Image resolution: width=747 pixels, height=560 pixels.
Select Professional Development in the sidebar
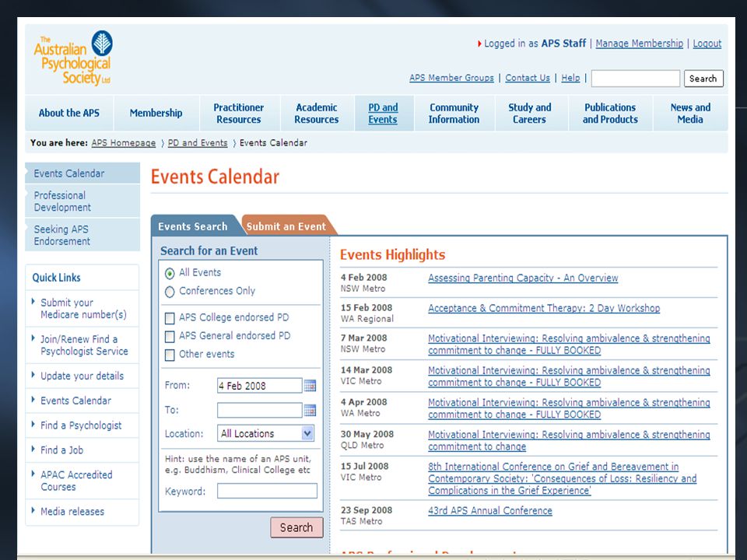82,201
